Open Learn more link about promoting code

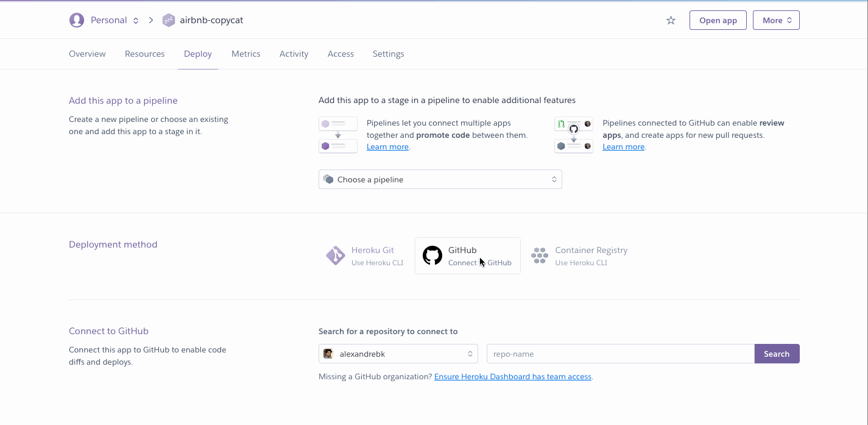(x=387, y=147)
